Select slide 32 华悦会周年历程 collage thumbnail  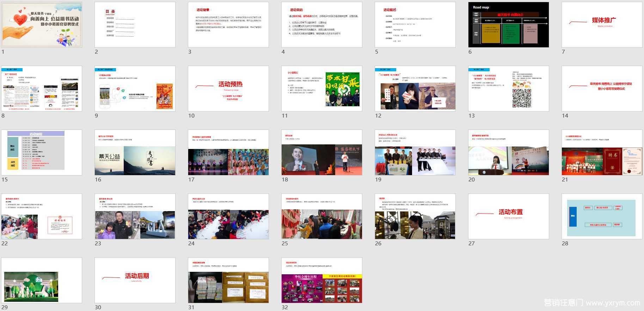[322, 280]
